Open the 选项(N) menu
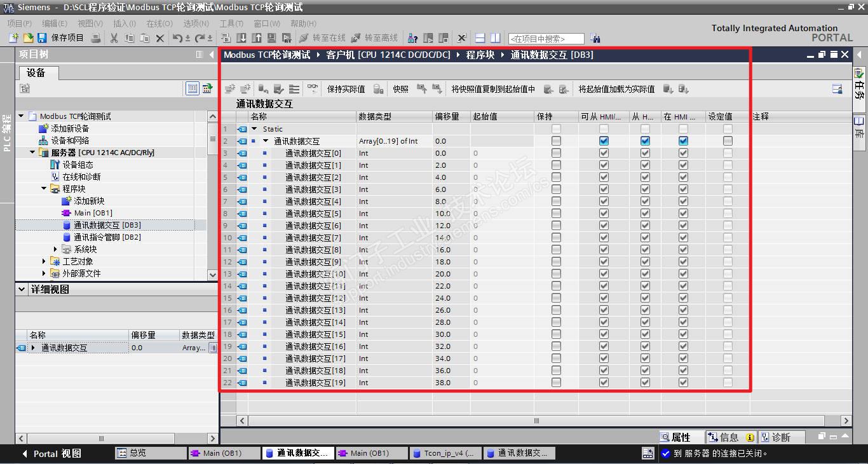Viewport: 868px width, 464px height. click(x=196, y=24)
